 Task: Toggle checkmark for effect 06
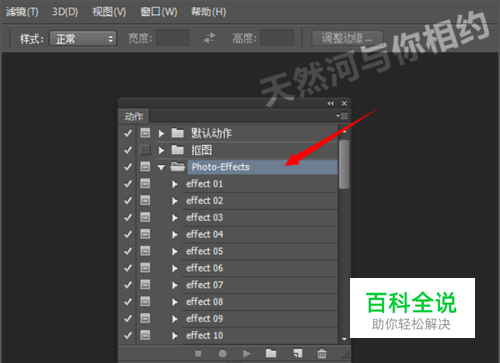pyautogui.click(x=128, y=268)
